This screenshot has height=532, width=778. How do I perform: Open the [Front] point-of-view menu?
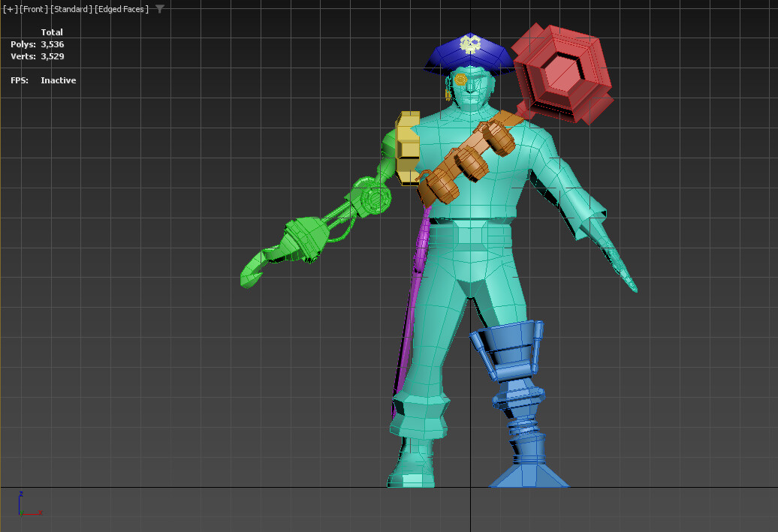(x=35, y=9)
